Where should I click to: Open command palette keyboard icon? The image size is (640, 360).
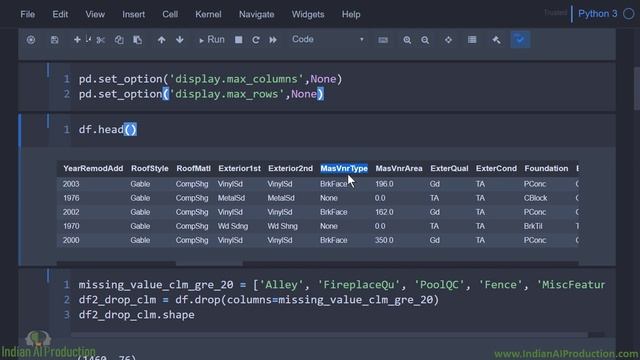click(383, 40)
